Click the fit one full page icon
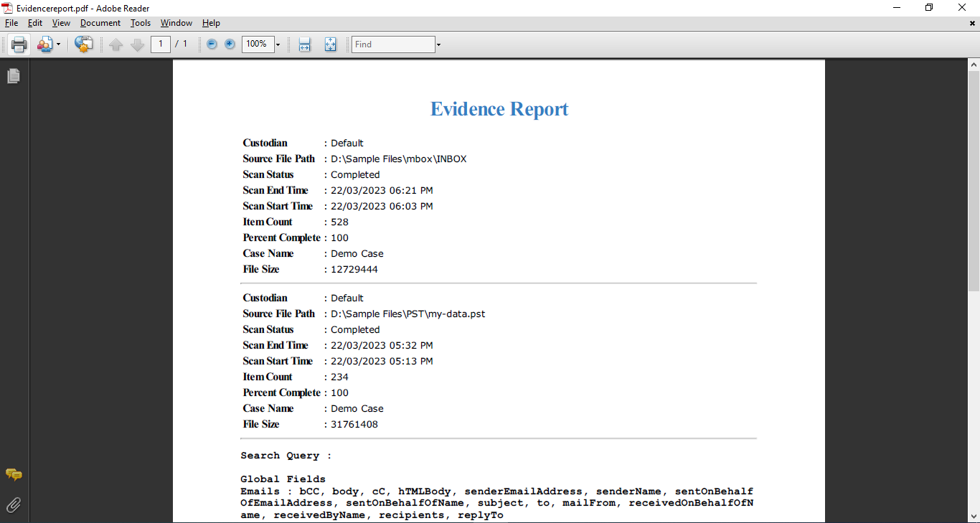 click(x=330, y=44)
